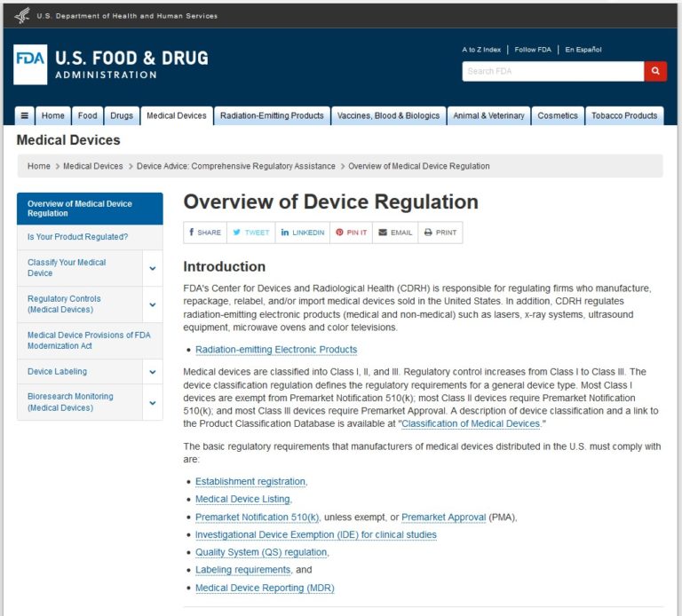Open the hamburger menu tab
Screen dimensions: 682x616
click(25, 115)
